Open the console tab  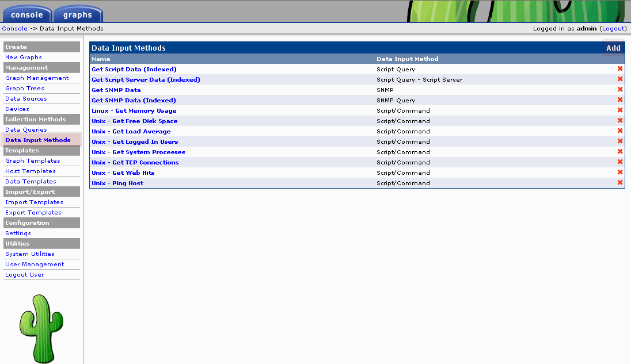point(26,15)
